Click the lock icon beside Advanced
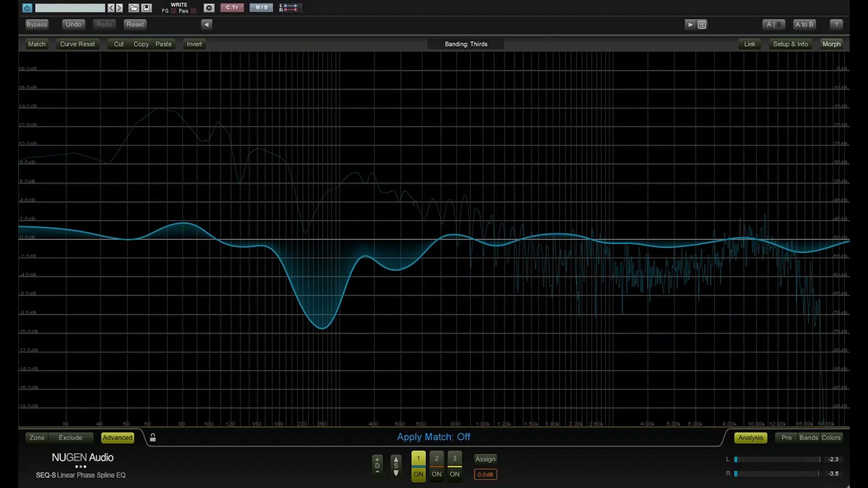 [153, 438]
